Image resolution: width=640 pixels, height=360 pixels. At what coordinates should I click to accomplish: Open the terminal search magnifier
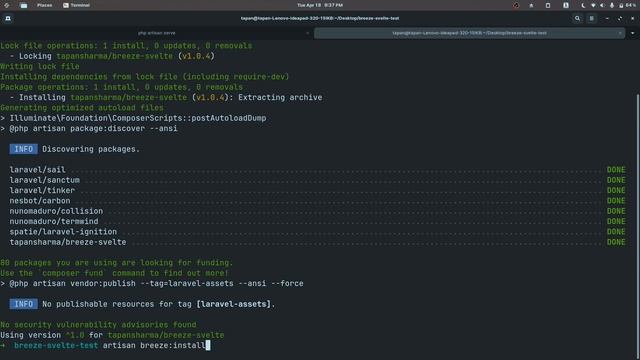(577, 18)
